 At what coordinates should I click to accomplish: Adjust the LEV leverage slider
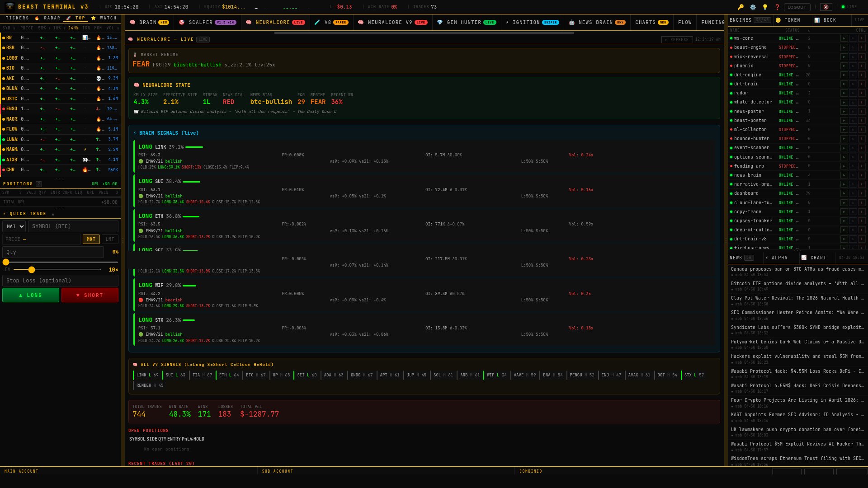[32, 270]
